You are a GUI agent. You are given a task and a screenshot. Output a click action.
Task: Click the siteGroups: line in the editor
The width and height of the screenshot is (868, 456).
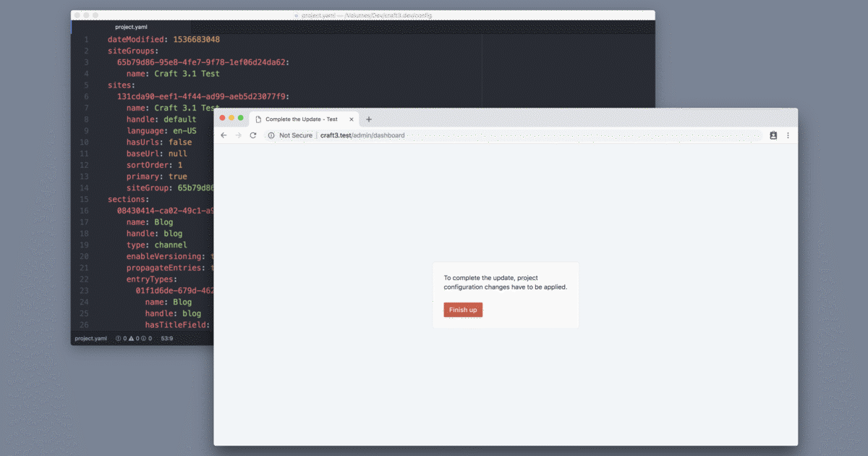click(133, 51)
